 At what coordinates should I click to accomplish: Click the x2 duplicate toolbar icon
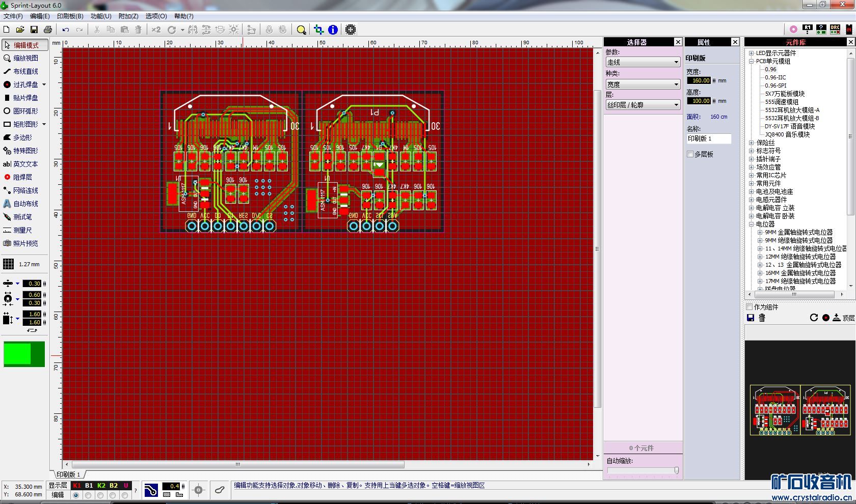156,30
